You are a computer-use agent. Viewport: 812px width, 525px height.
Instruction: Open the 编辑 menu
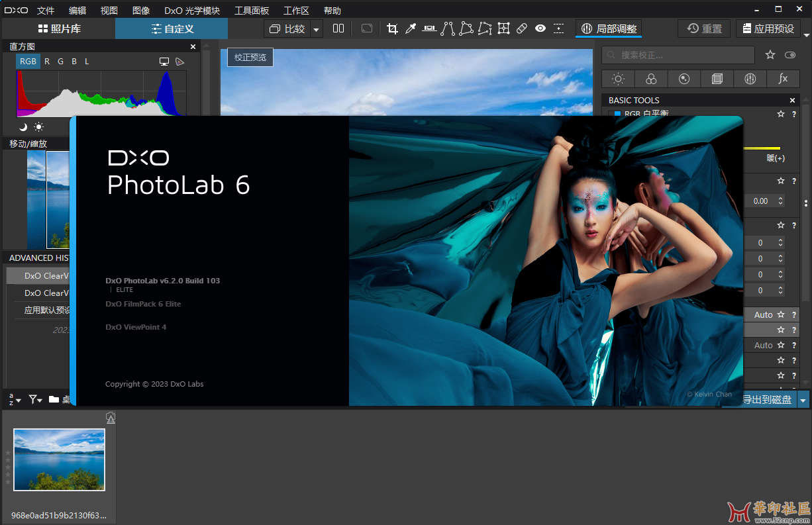[77, 11]
